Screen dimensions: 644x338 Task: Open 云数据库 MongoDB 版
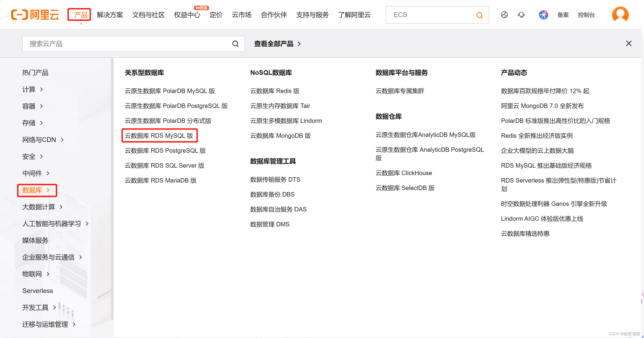[280, 136]
